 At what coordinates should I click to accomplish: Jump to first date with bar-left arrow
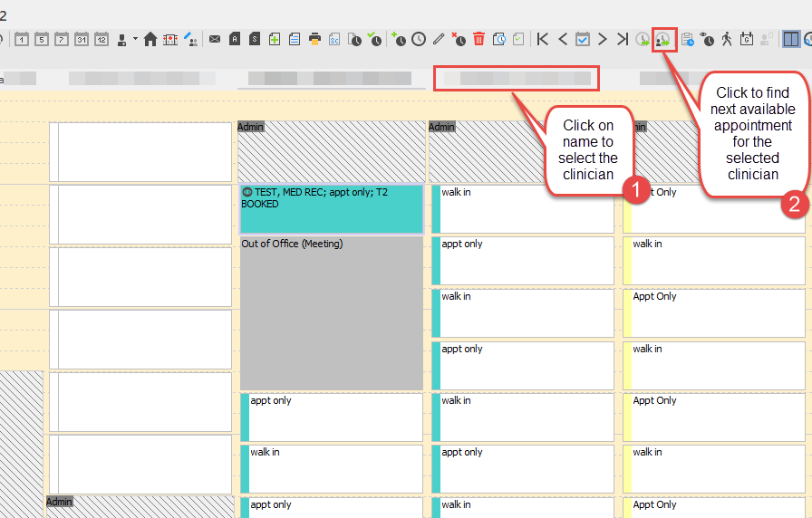point(542,39)
